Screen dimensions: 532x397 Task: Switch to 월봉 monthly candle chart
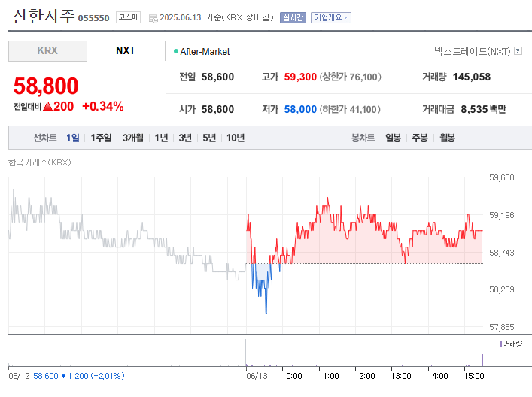pyautogui.click(x=447, y=138)
